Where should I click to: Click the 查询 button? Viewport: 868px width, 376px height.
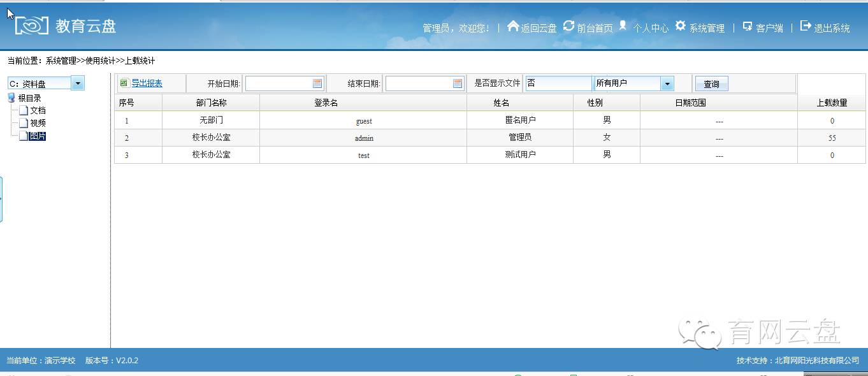click(711, 84)
